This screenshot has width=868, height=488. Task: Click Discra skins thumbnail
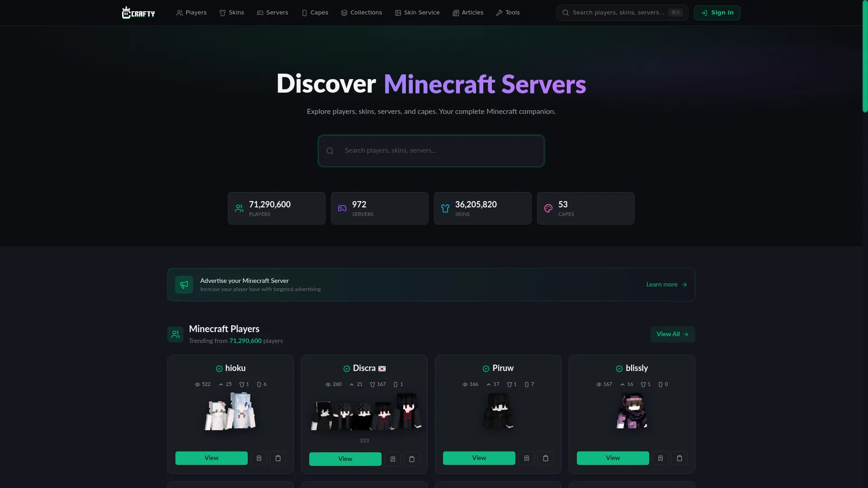coord(366,411)
